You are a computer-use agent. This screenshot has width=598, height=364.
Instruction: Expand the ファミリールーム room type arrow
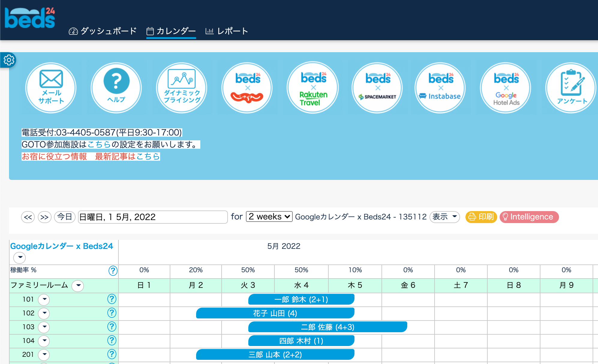(x=78, y=285)
